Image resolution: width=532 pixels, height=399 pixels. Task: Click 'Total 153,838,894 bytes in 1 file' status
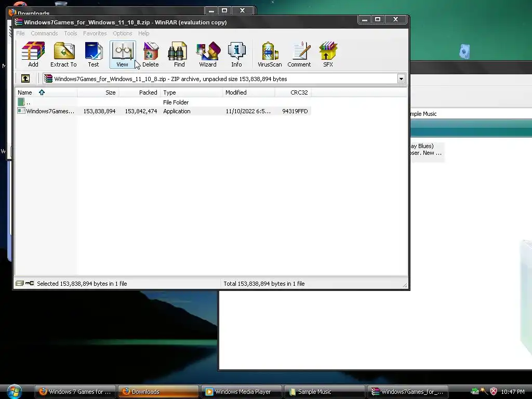click(264, 284)
